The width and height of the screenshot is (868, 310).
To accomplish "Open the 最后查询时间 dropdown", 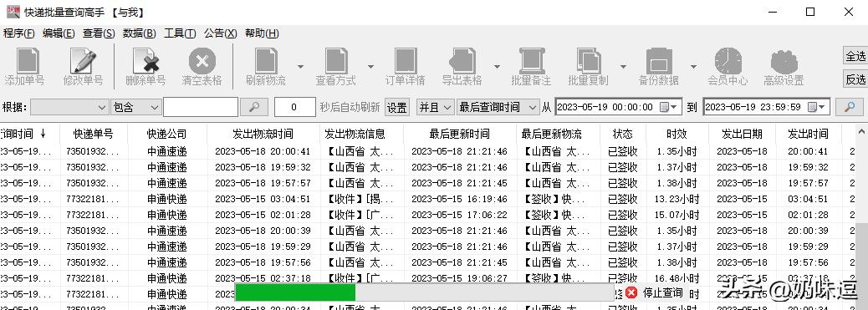I will pyautogui.click(x=498, y=107).
